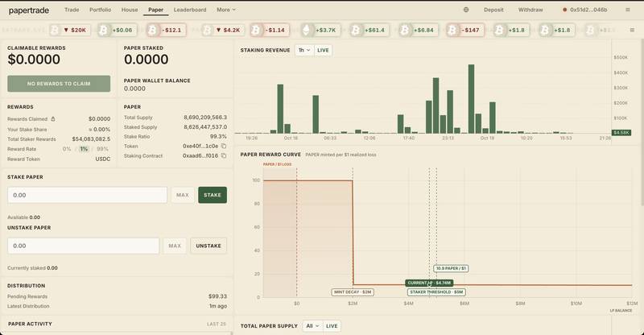This screenshot has width=644, height=335.
Task: Click the UNSTAKE button
Action: (208, 246)
